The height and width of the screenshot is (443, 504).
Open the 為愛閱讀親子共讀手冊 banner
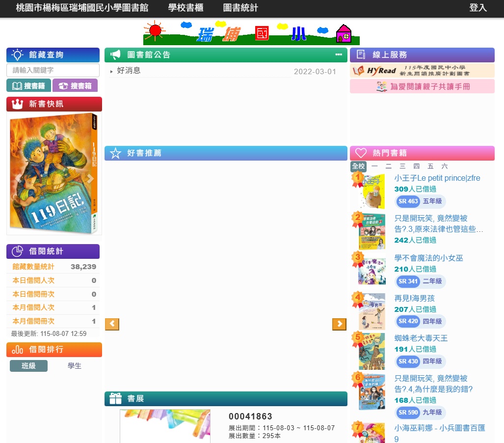[x=422, y=86]
